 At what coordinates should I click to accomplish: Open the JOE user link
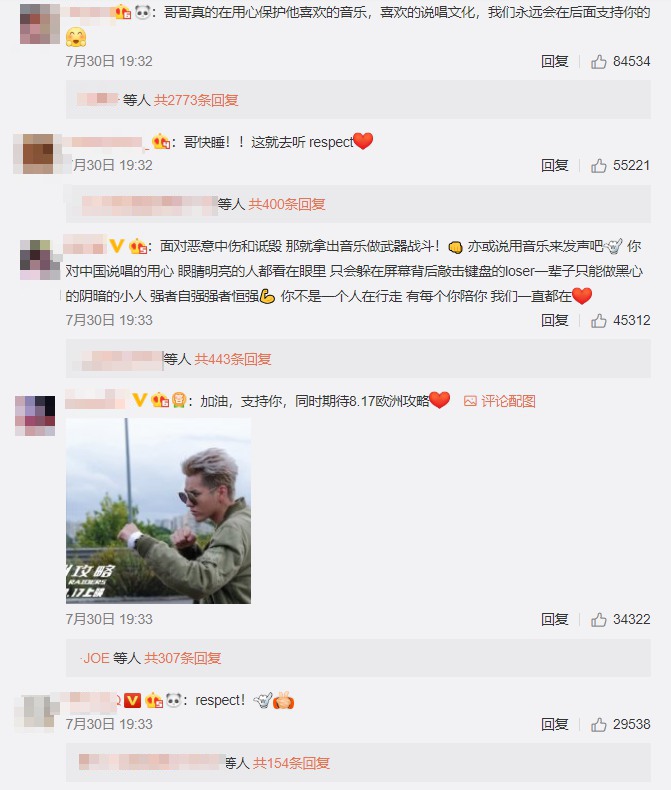point(96,658)
